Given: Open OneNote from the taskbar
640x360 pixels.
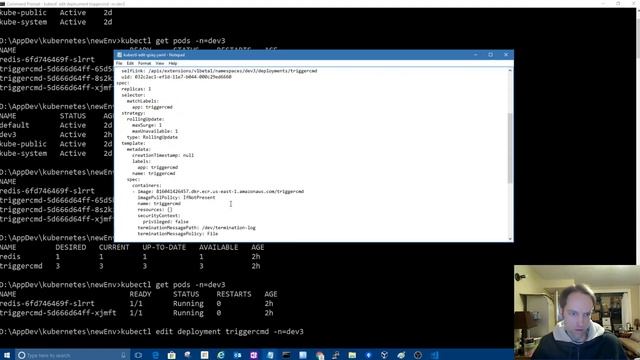Looking at the screenshot, I should (253, 355).
